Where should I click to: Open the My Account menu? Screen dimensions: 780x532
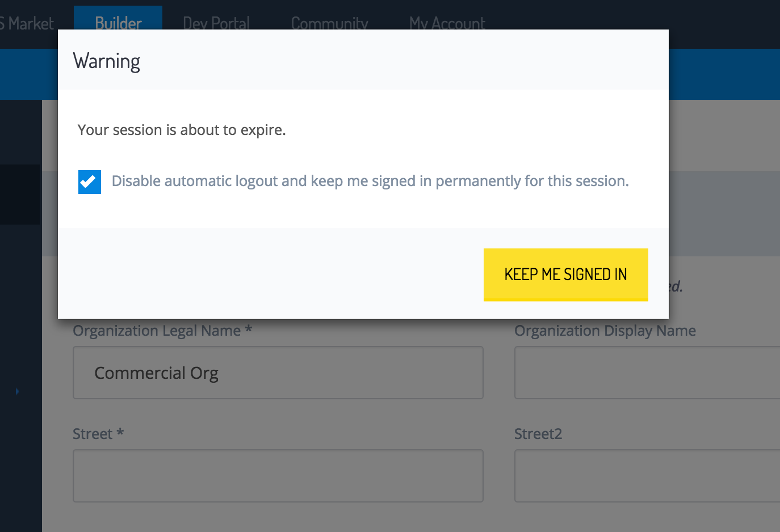(447, 24)
